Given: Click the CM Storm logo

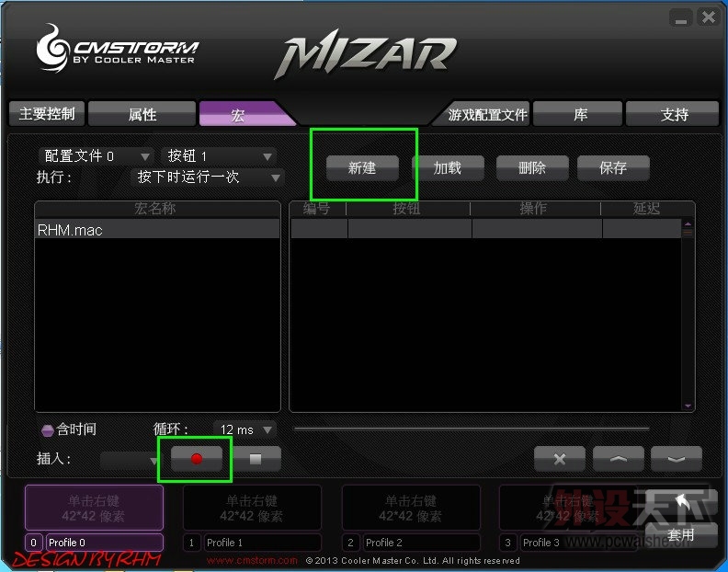Looking at the screenshot, I should 118,49.
